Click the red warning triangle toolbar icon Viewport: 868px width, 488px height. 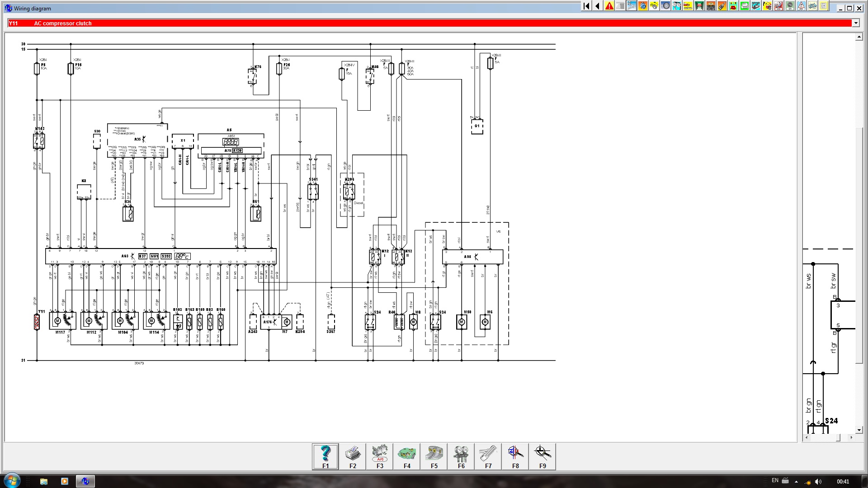(x=609, y=6)
